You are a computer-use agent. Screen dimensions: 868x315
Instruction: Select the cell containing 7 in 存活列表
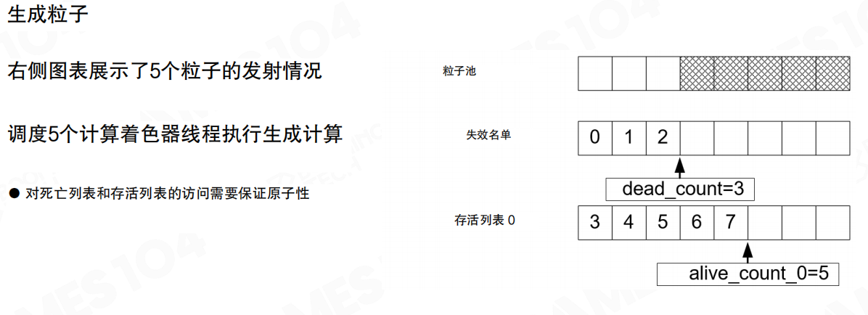pyautogui.click(x=730, y=222)
